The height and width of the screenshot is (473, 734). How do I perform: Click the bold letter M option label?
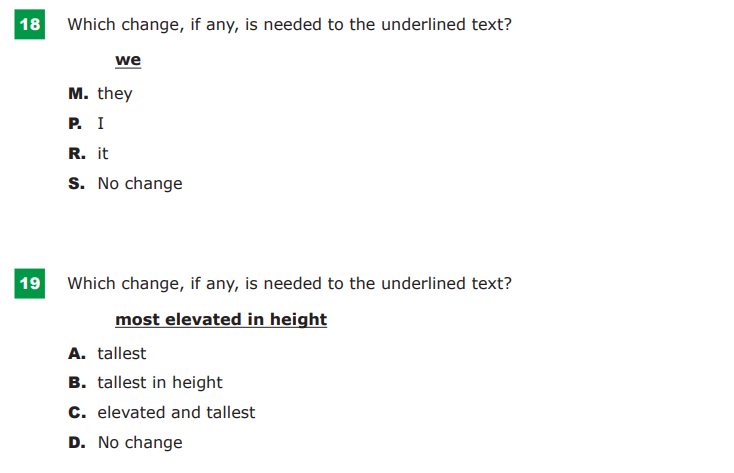tap(76, 94)
